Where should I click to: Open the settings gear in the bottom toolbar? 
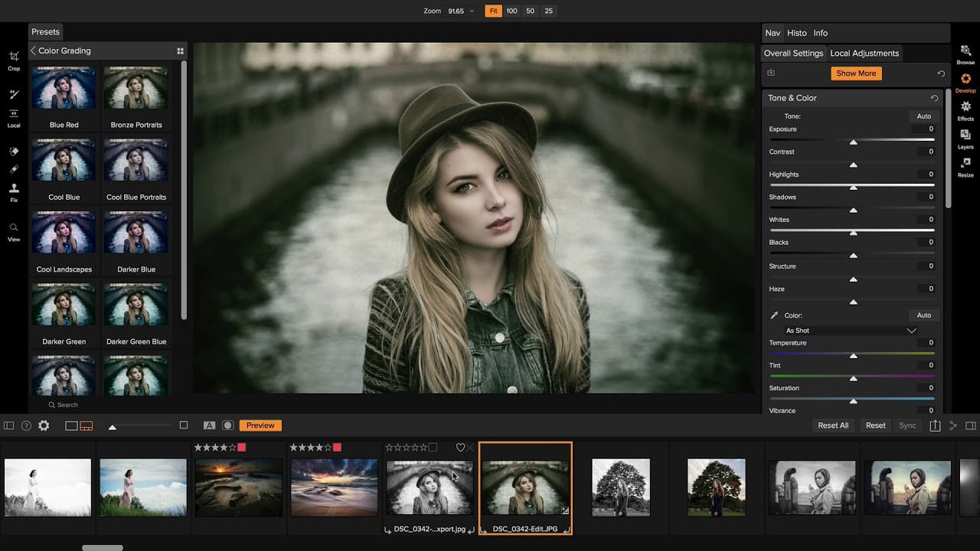point(44,425)
